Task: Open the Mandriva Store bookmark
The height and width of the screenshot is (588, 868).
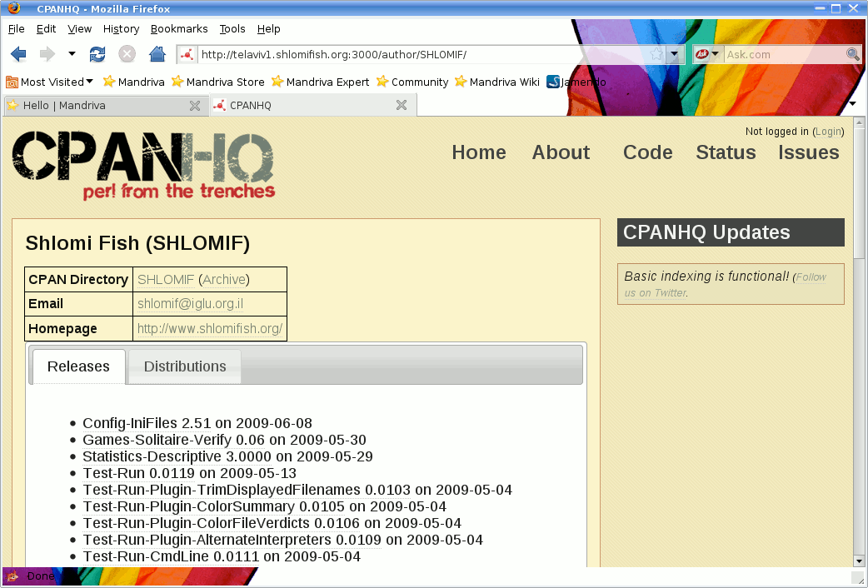Action: [x=218, y=82]
